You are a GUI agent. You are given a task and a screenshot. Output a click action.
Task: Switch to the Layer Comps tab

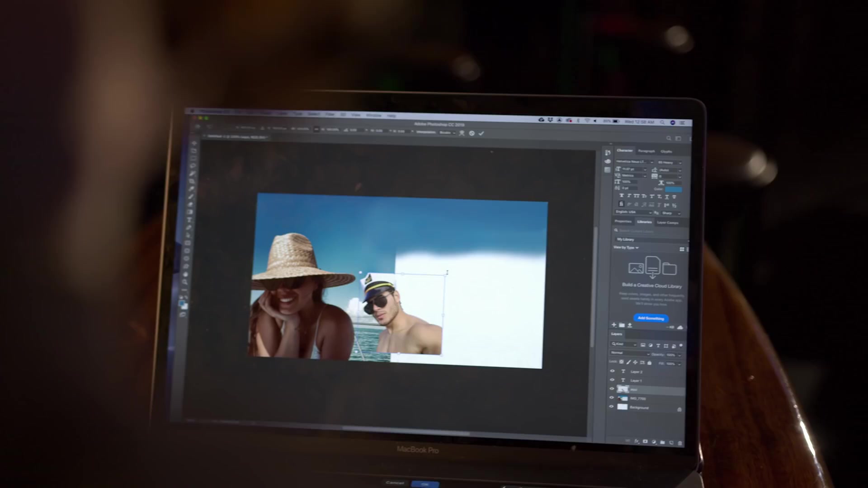coord(667,222)
